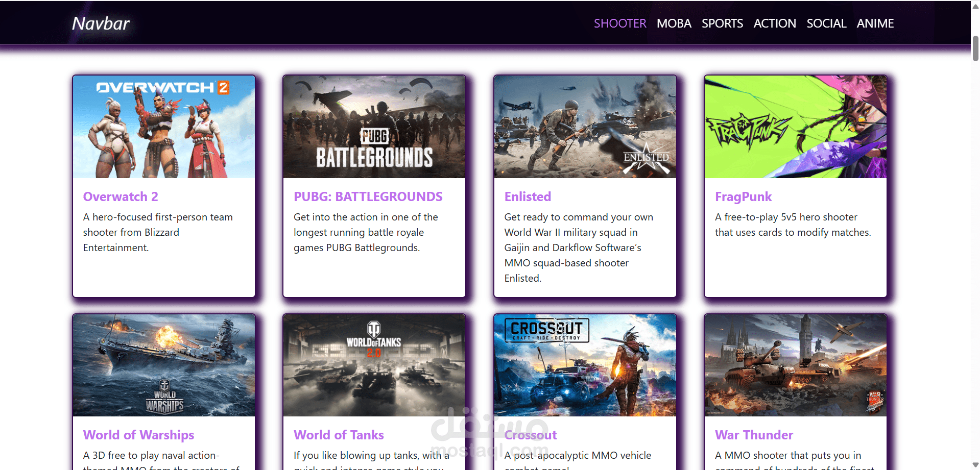Image resolution: width=980 pixels, height=470 pixels.
Task: Click the scrollbar down arrow
Action: [975, 465]
